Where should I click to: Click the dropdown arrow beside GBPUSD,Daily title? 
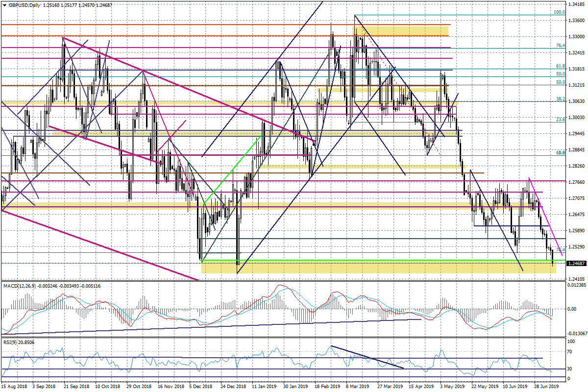(5, 5)
